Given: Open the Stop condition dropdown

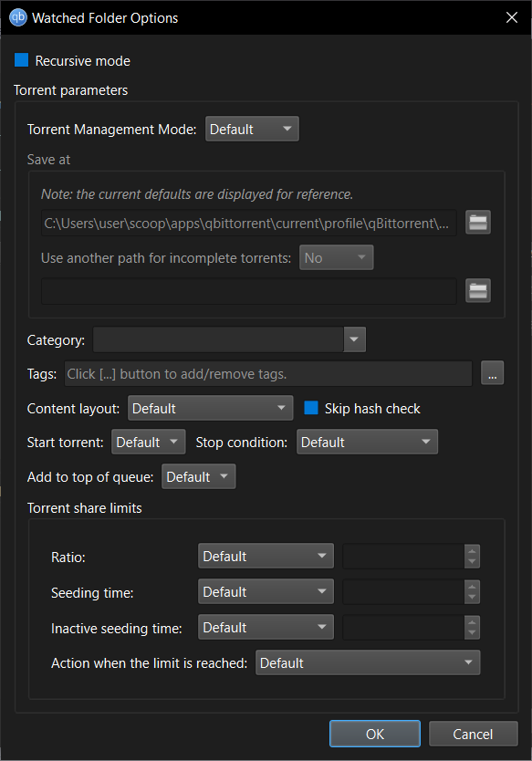Looking at the screenshot, I should 367,443.
